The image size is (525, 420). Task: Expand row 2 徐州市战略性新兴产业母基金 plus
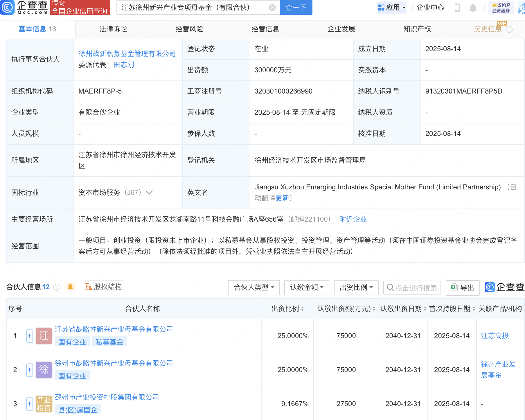[30, 370]
